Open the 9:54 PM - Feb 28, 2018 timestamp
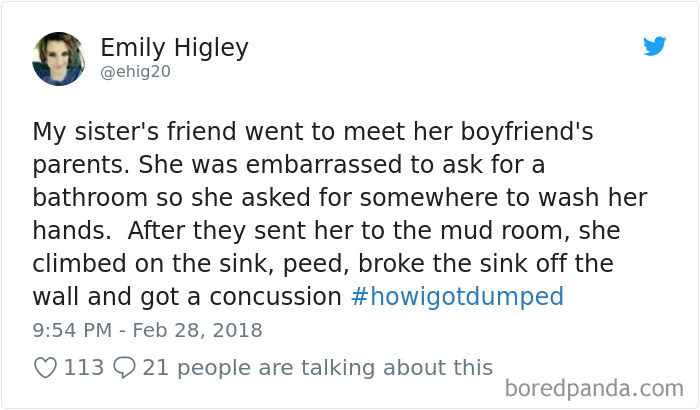This screenshot has width=700, height=410. coord(147,331)
